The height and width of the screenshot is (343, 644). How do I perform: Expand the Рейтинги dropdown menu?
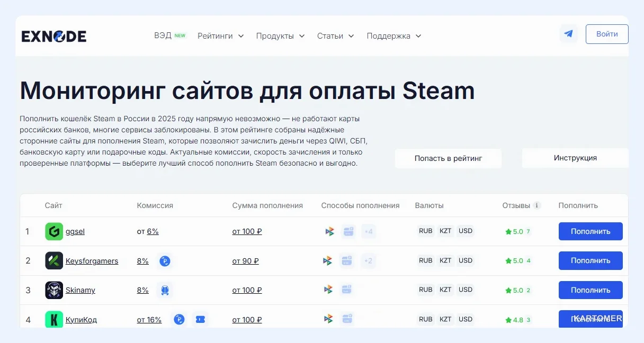pyautogui.click(x=220, y=36)
